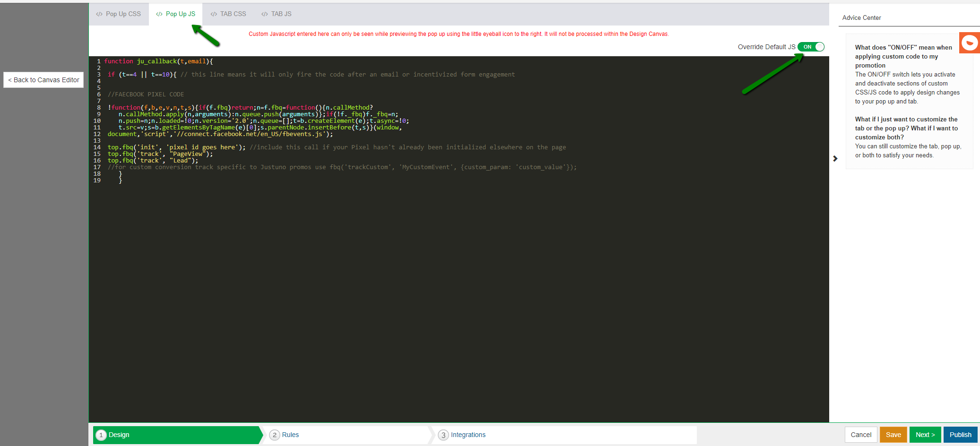Click the code icon on Pop Up CSS tab
The image size is (980, 446).
[x=99, y=14]
